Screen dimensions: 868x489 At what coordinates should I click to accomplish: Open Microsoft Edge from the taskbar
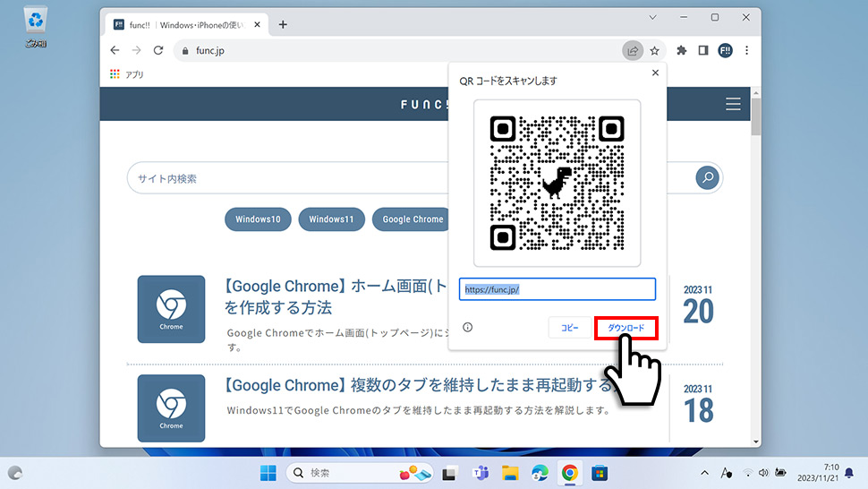click(540, 473)
